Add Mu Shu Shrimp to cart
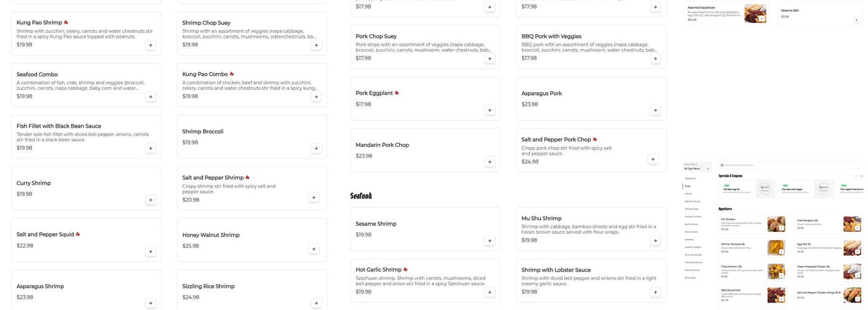 coord(655,241)
